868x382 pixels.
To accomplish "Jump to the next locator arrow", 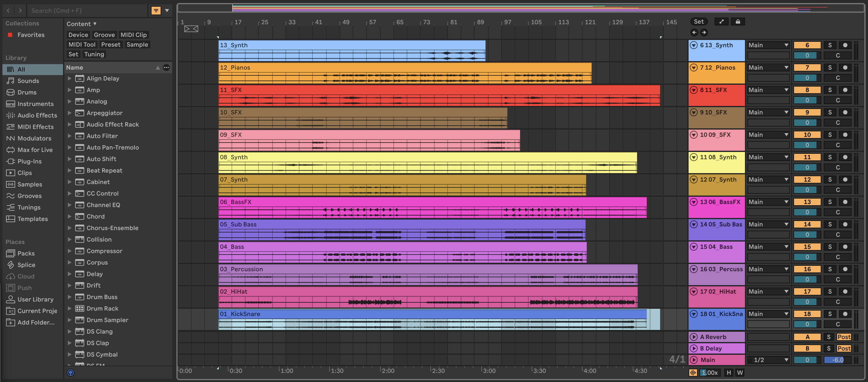I will coord(703,32).
